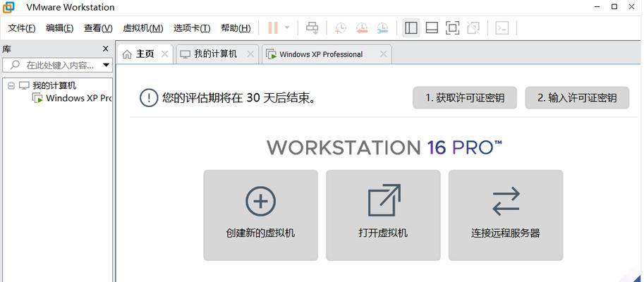Click the Unity mode toolbar icon
This screenshot has width=644, height=282.
(x=473, y=28)
